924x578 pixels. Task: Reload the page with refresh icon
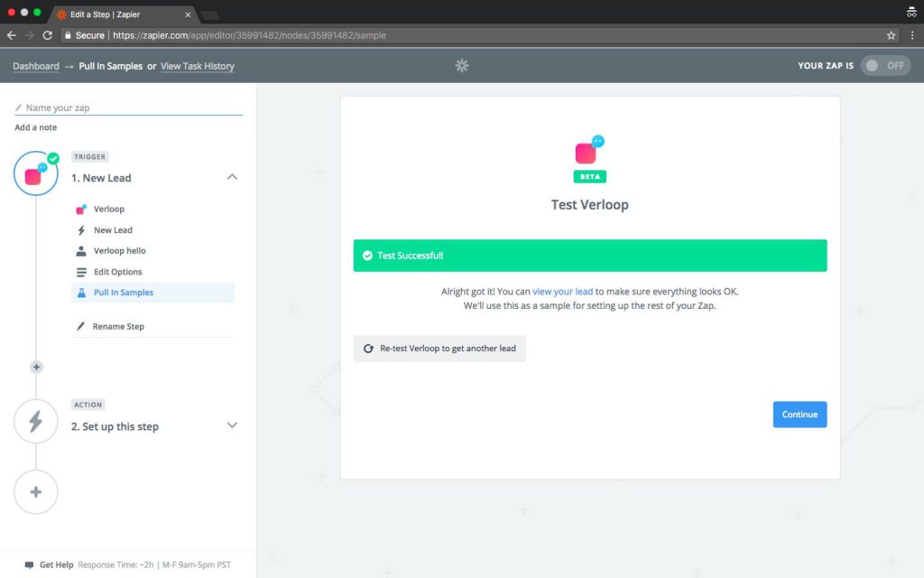coord(48,35)
